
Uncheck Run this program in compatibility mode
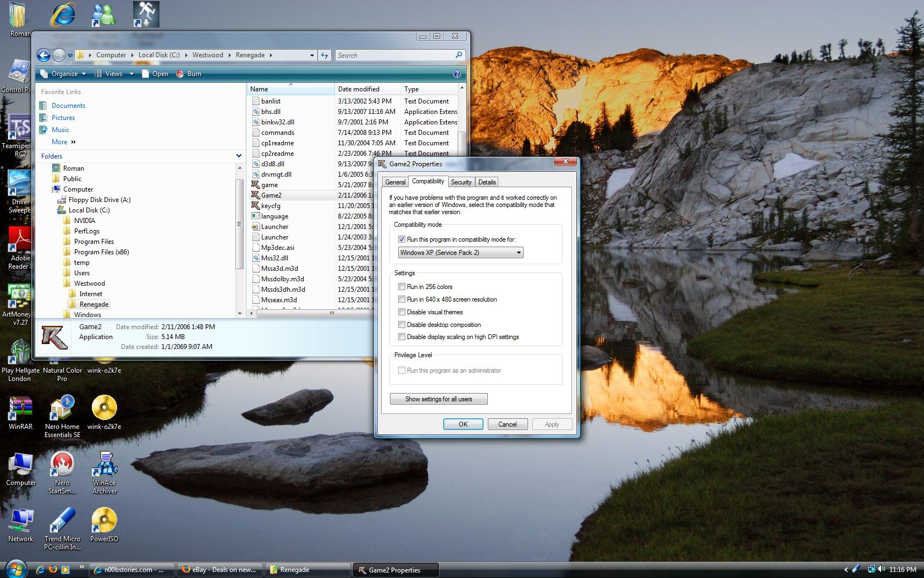click(402, 239)
